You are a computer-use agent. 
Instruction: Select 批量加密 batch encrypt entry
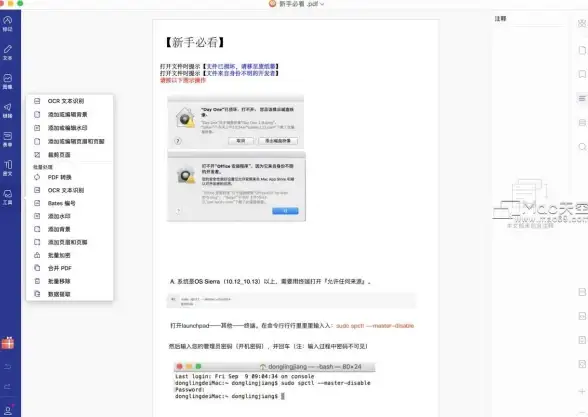[x=70, y=255]
